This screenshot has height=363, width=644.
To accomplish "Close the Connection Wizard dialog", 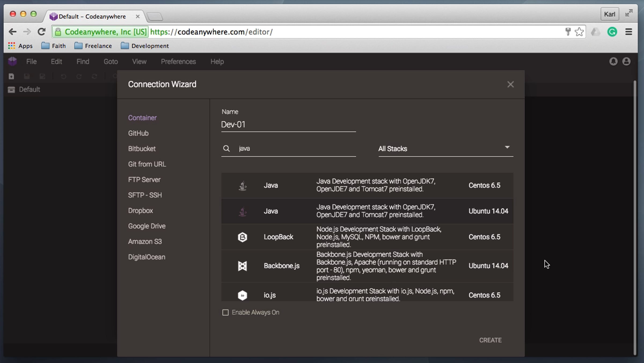I will click(510, 84).
